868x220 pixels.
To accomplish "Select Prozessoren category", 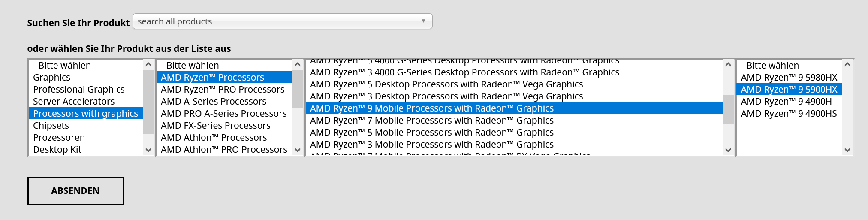I will pos(86,137).
